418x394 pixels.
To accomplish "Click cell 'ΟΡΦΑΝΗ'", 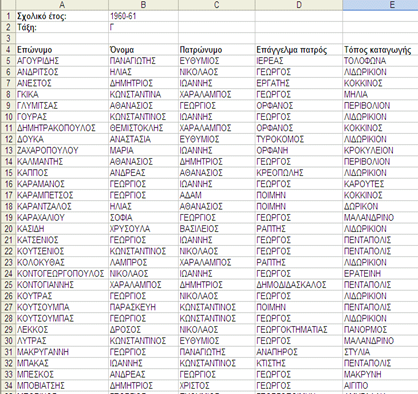I will pos(299,150).
